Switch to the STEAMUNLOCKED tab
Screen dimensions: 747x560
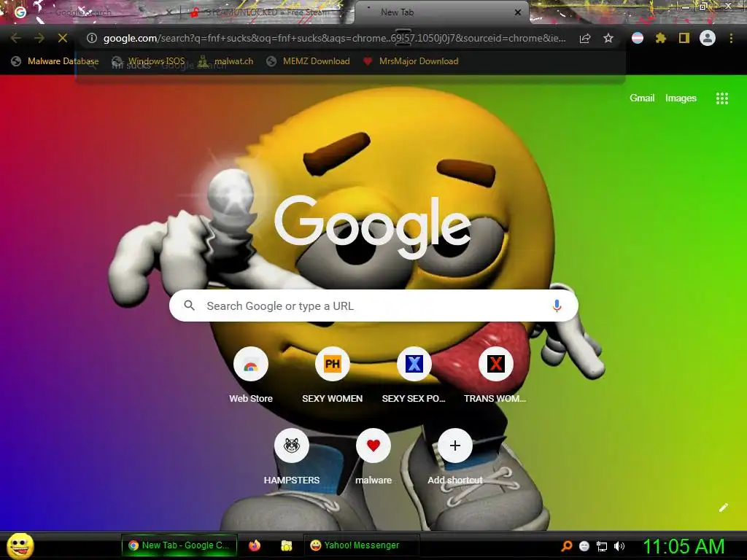(267, 12)
